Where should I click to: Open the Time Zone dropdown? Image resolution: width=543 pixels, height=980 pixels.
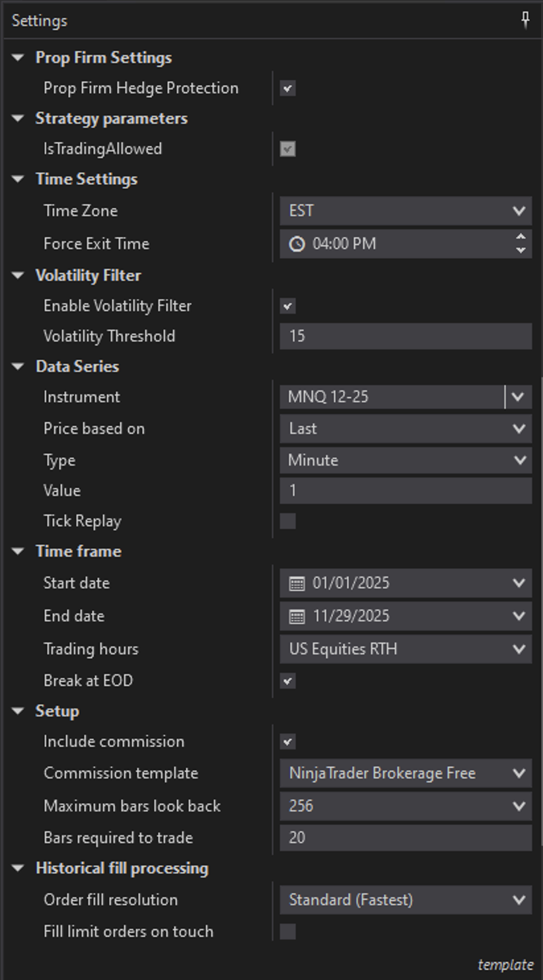(405, 211)
